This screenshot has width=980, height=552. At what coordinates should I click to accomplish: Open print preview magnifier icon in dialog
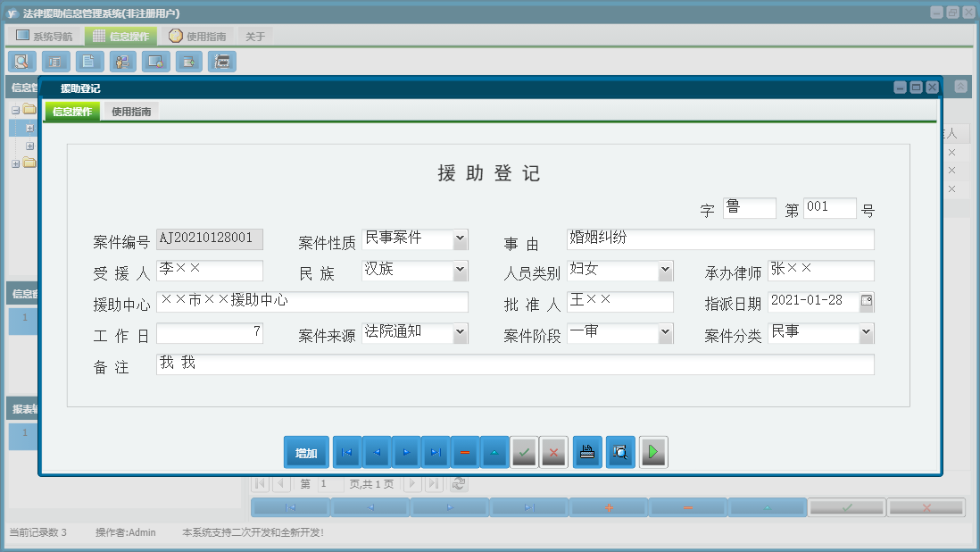(620, 452)
